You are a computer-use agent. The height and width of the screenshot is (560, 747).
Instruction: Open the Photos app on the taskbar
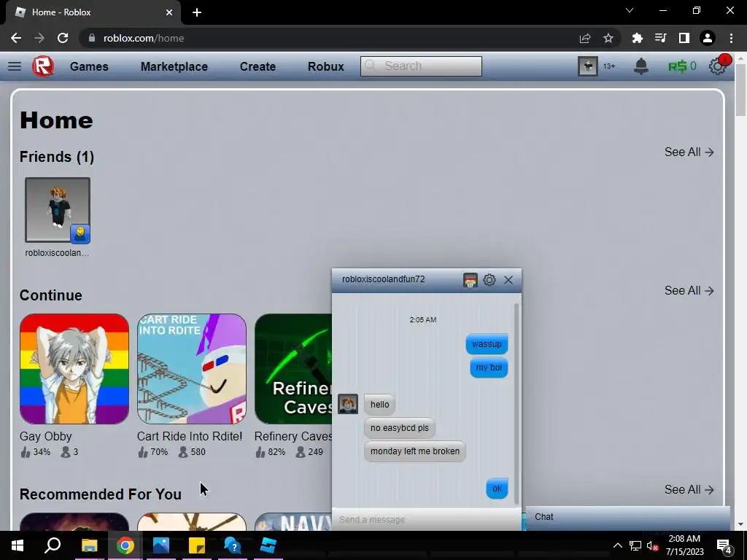pos(161,545)
